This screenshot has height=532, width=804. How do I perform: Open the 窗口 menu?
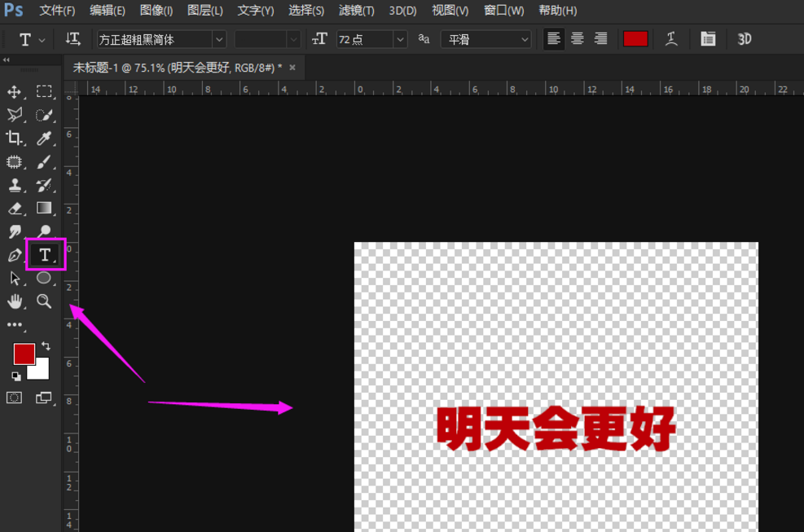coord(499,11)
